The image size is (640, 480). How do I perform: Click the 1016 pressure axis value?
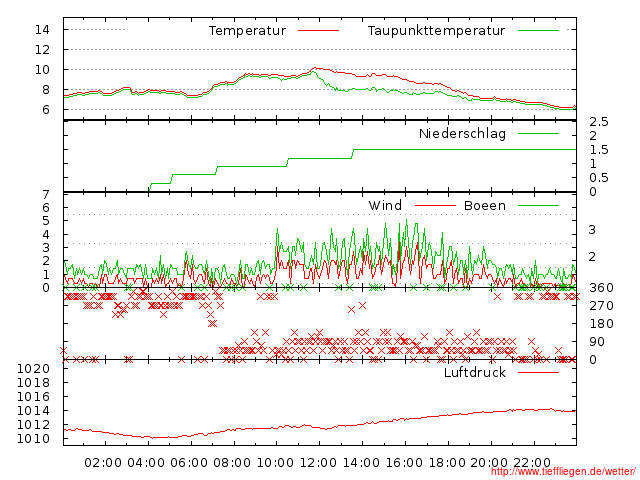pyautogui.click(x=33, y=397)
